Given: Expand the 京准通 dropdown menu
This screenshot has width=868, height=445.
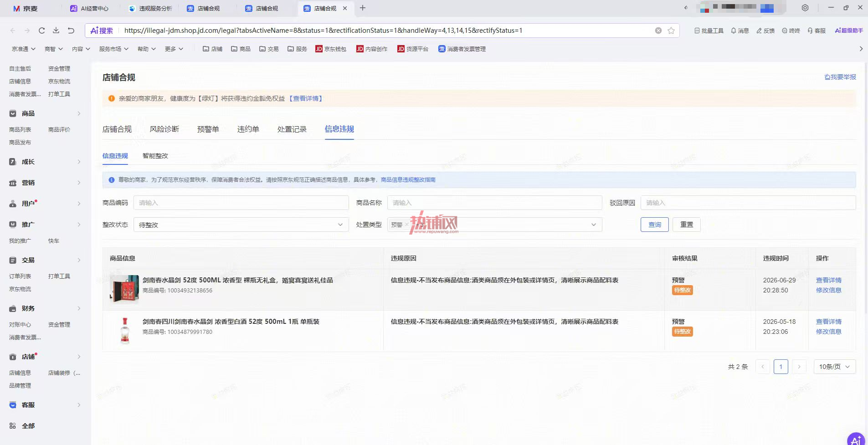Looking at the screenshot, I should [x=24, y=49].
